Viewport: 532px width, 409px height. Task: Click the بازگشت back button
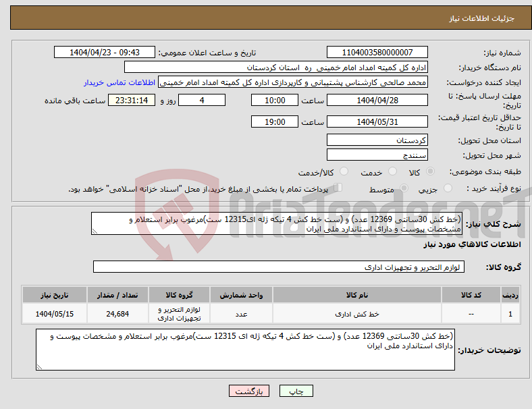(249, 391)
